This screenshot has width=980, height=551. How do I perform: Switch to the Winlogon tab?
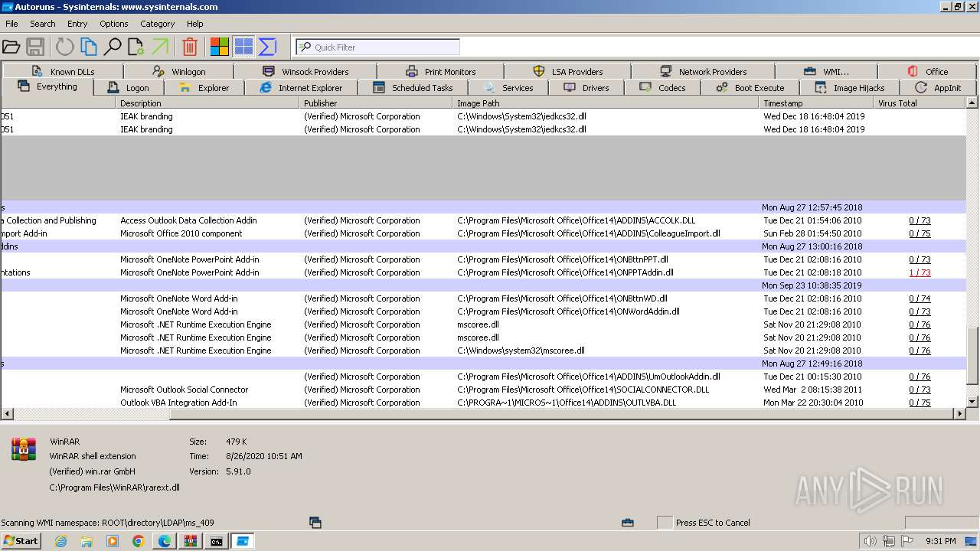[x=178, y=71]
